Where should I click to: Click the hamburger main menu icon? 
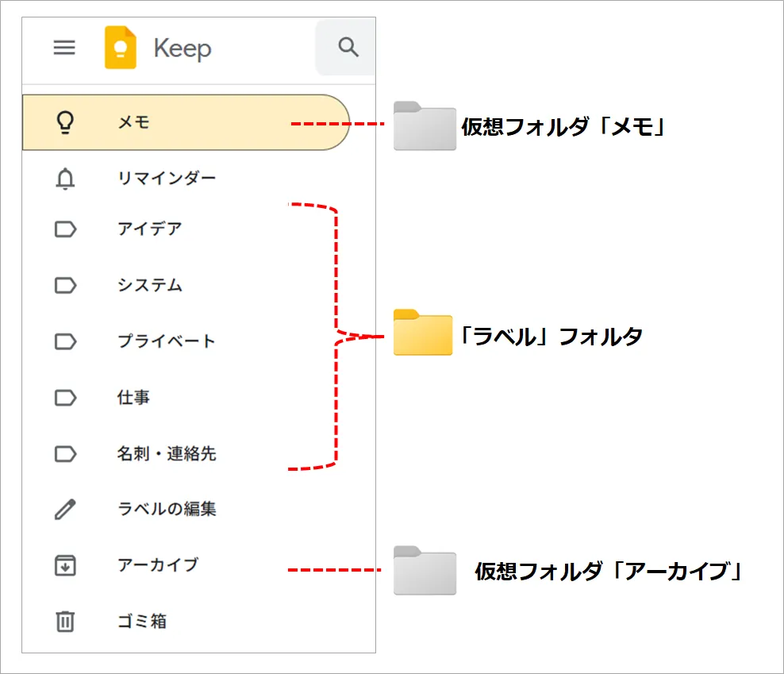64,48
